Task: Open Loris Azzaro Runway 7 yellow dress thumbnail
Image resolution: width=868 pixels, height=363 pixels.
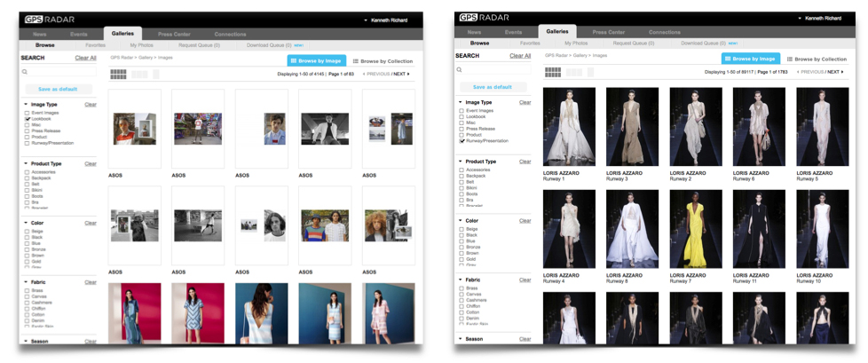Action: (x=696, y=229)
